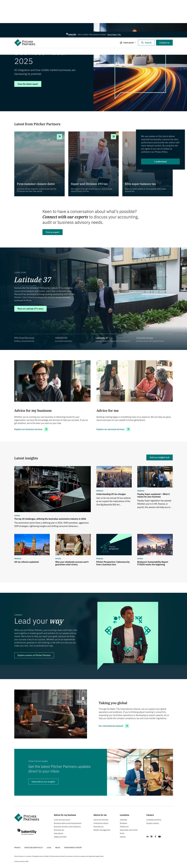The height and width of the screenshot is (868, 187).
Task: Select the Customs House client story tab
Action: (x=150, y=339)
